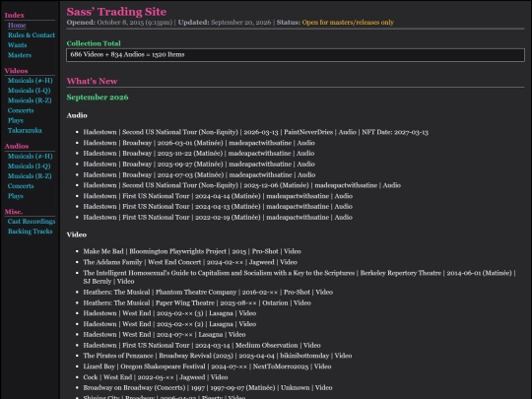Viewport: 532px width, 399px height.
Task: Click status text Open for masters/releases only
Action: [348, 23]
